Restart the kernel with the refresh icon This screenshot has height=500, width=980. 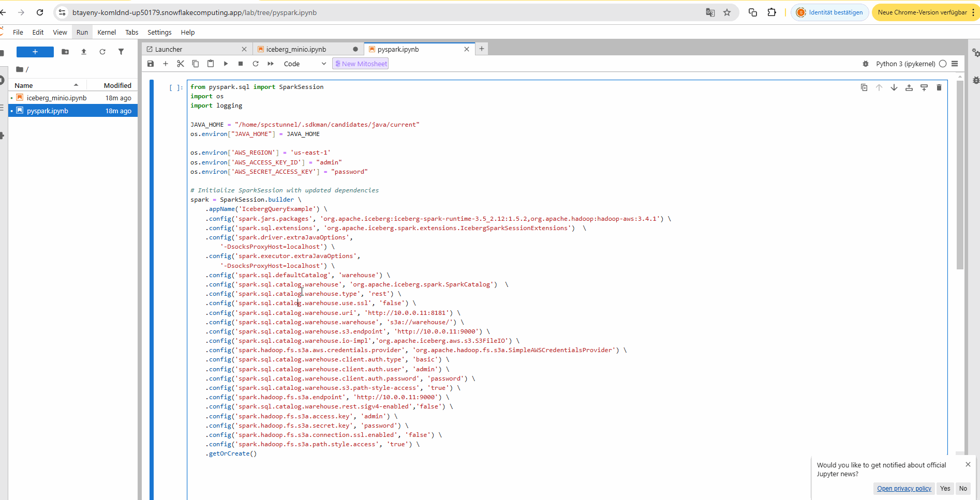pos(255,63)
